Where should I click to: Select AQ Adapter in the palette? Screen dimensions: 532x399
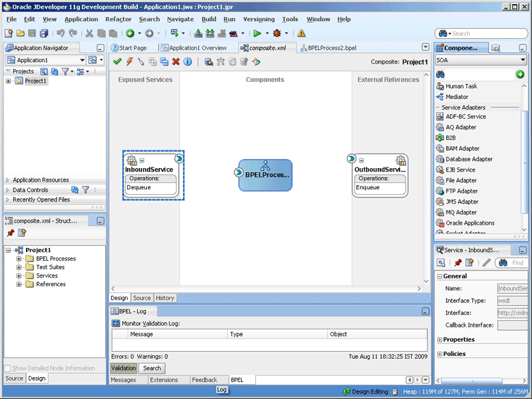[x=460, y=127]
